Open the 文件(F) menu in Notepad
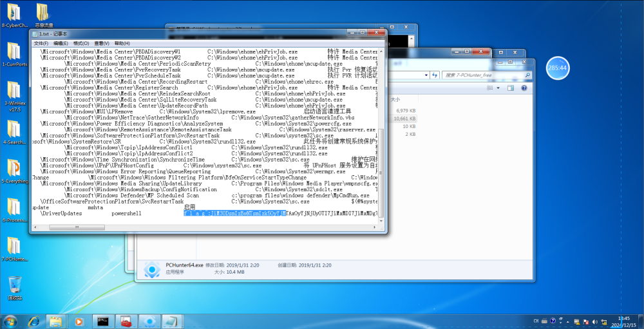644x329 pixels. [x=41, y=43]
